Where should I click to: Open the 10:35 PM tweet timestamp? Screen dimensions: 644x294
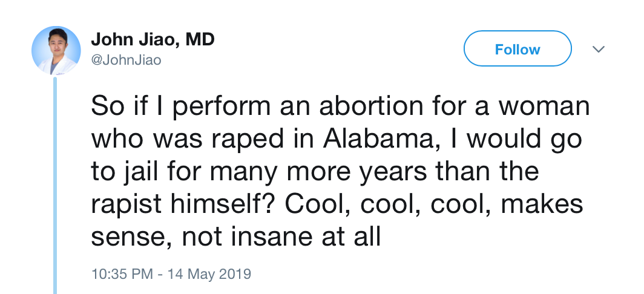[x=122, y=273]
